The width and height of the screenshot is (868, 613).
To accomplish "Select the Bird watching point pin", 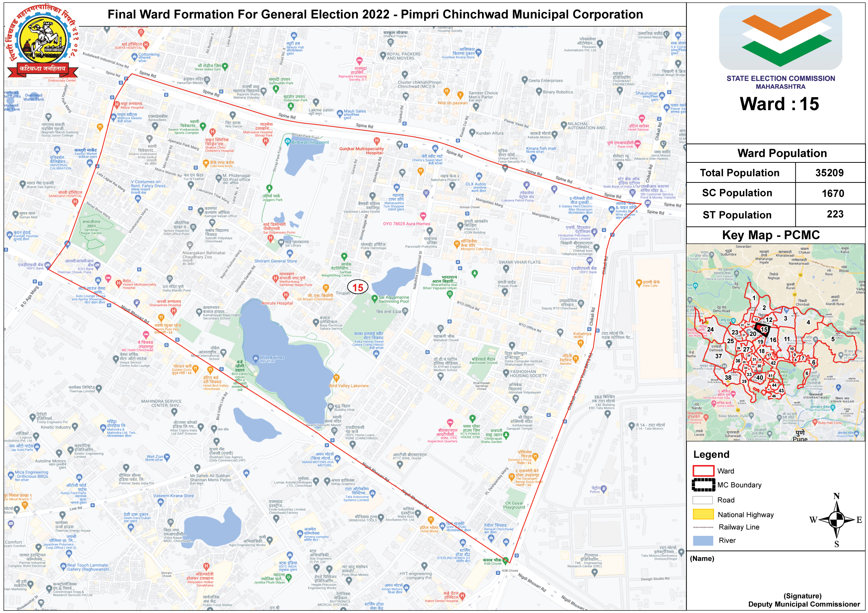I will click(287, 142).
